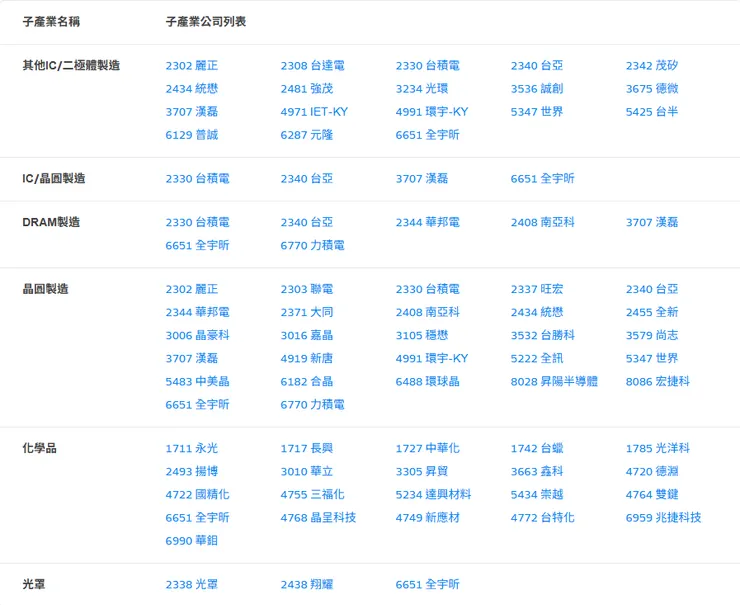
Task: Click 6651 全宇昕 in the 光罩 row
Action: click(x=428, y=585)
